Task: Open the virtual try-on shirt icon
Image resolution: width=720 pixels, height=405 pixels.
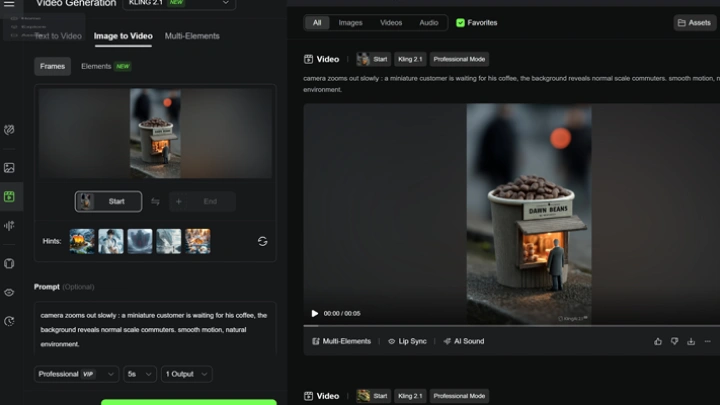Action: [x=9, y=264]
